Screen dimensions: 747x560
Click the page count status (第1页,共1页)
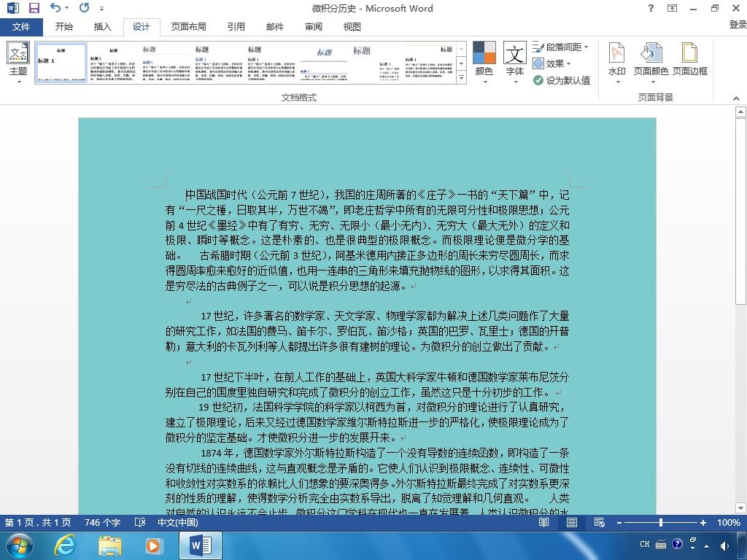[38, 522]
